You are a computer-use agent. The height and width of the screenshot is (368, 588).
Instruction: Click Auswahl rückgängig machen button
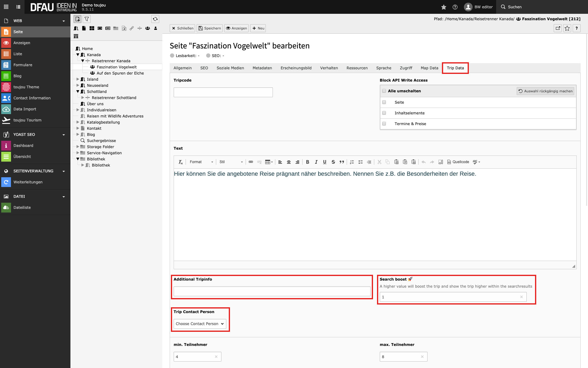(545, 91)
